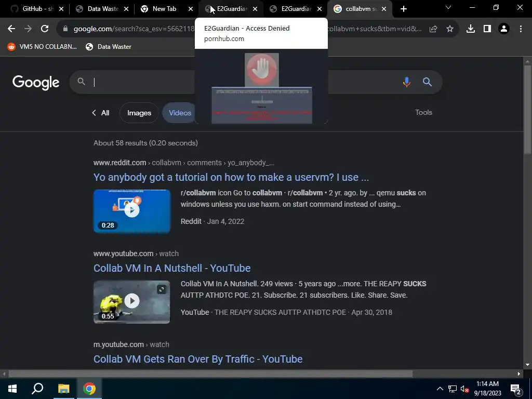
Task: Open Windows taskbar search
Action: [37, 389]
